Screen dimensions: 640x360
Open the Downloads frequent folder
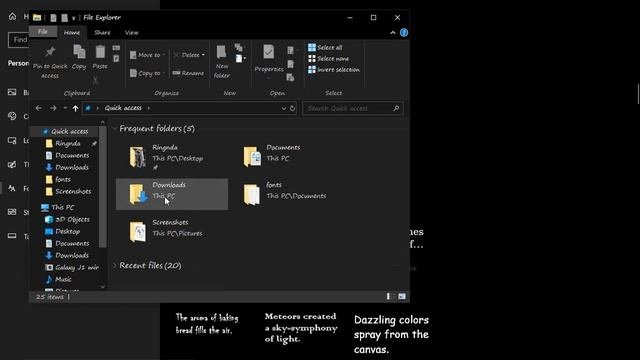pos(172,194)
